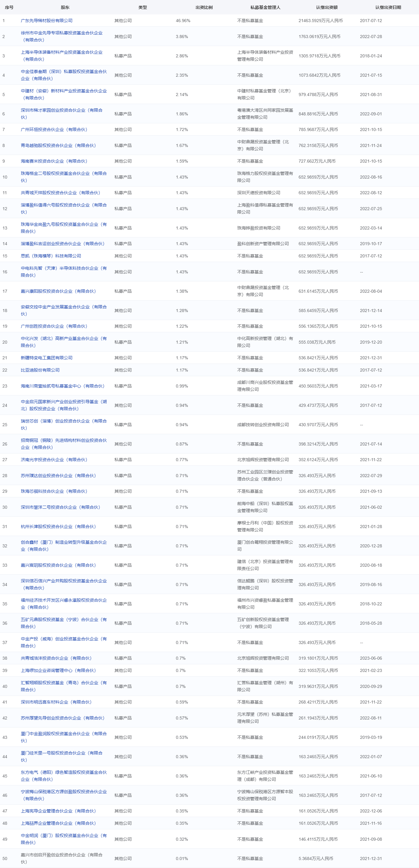Select date 2023-06-06
This screenshot has height=868, width=419.
(371, 658)
